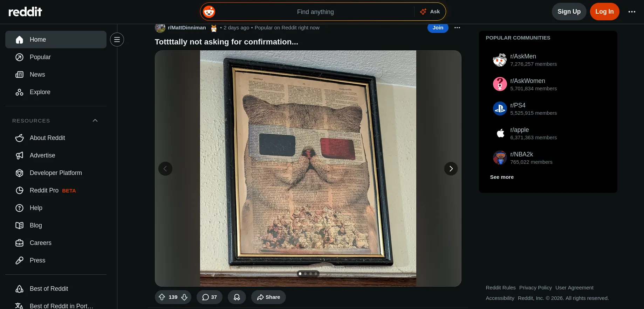Click the News newspaper icon
This screenshot has width=644, height=309.
(20, 75)
